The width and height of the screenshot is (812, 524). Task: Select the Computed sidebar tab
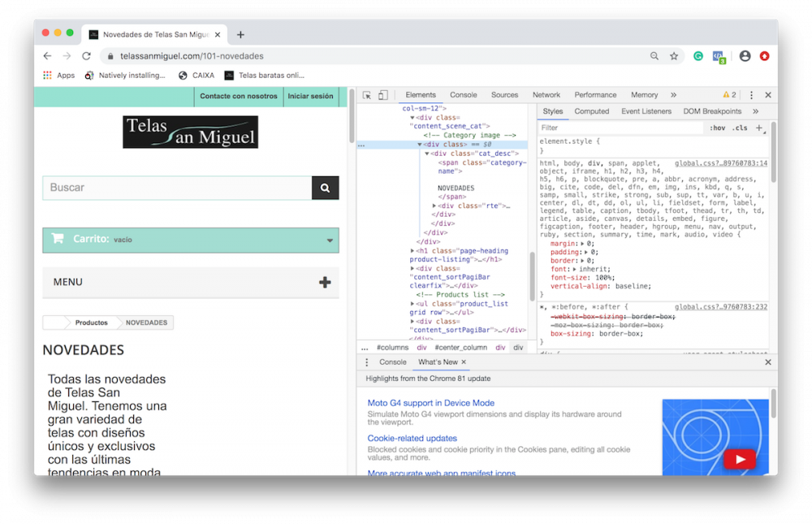click(x=591, y=111)
